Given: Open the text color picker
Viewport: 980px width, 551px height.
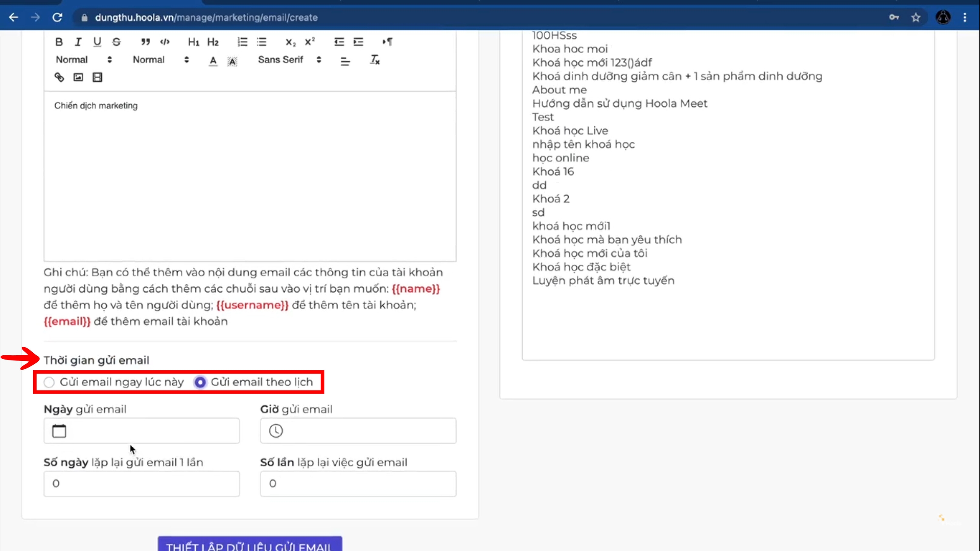Looking at the screenshot, I should [x=213, y=61].
